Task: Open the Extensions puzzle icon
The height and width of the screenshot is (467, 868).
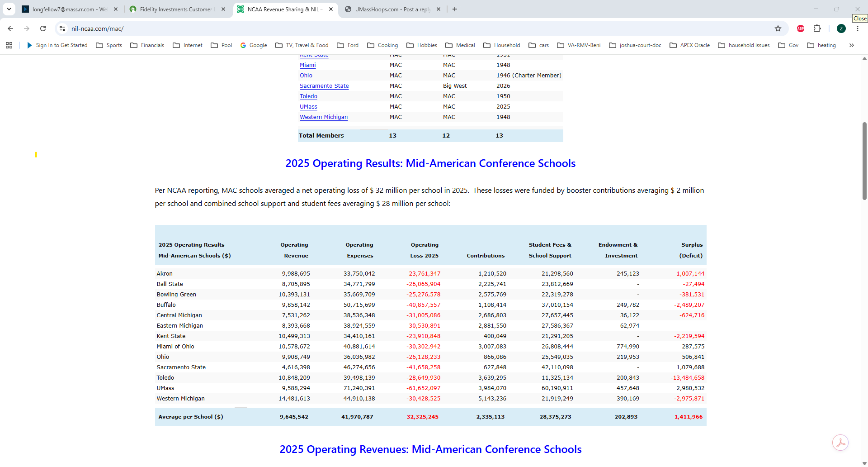Action: (817, 29)
